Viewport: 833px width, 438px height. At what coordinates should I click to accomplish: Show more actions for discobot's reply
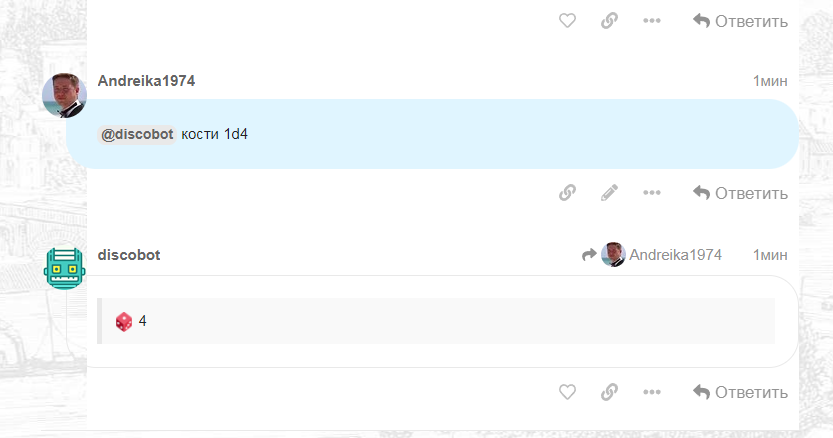click(x=652, y=392)
